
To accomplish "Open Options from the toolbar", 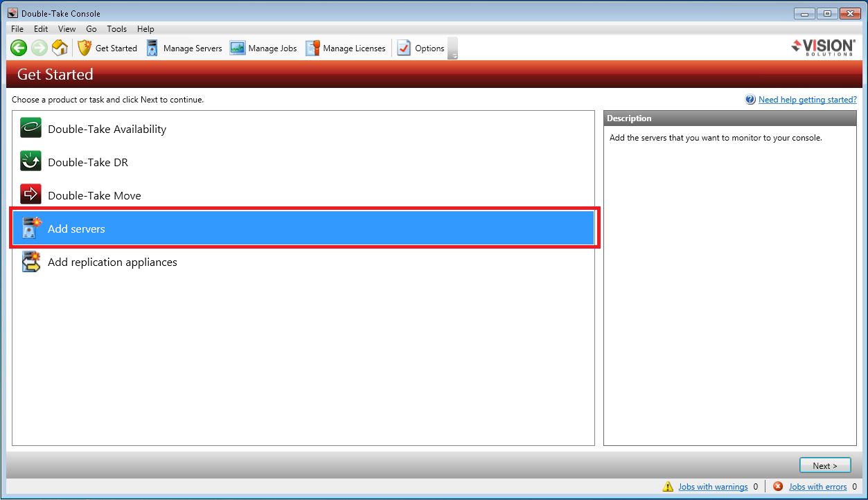I will pyautogui.click(x=420, y=48).
